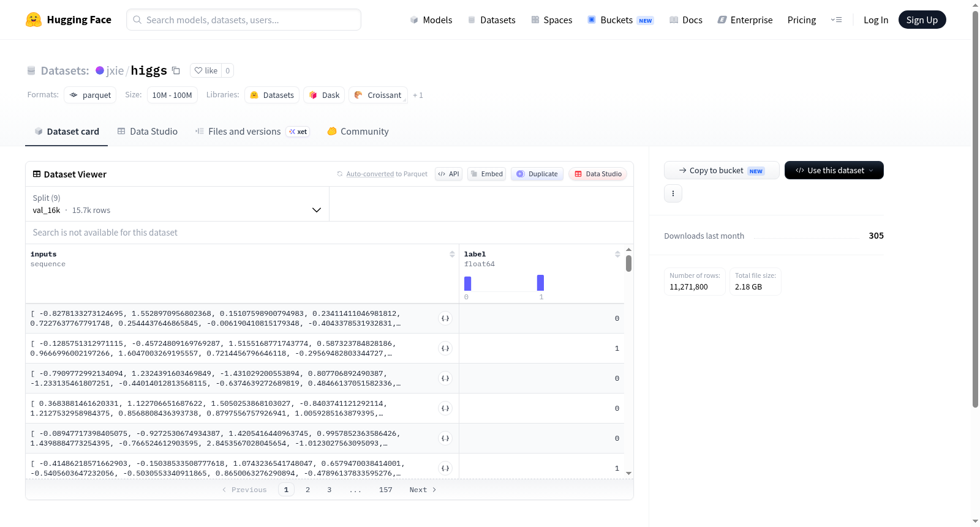The height and width of the screenshot is (527, 980).
Task: Copy dataset name with copy icon
Action: (176, 70)
